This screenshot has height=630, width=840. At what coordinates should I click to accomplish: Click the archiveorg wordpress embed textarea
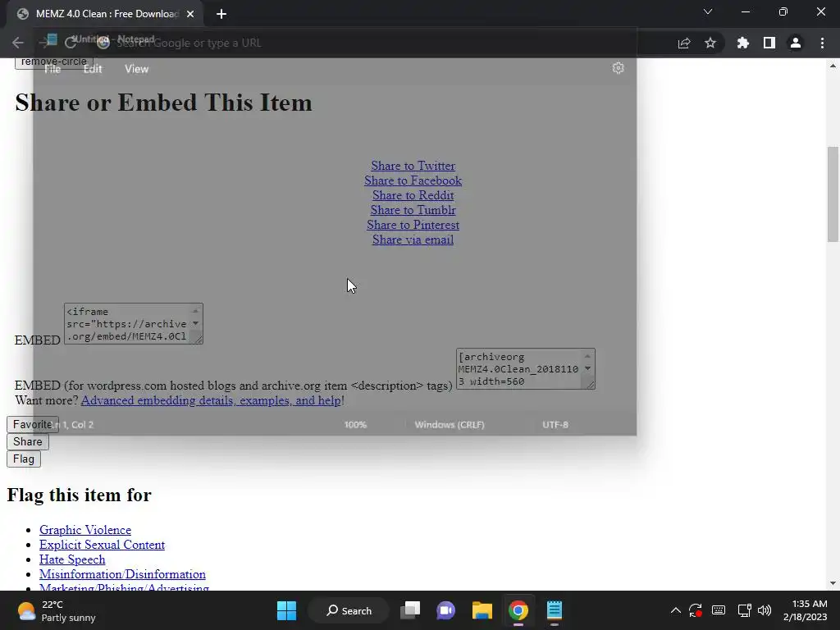tap(526, 369)
